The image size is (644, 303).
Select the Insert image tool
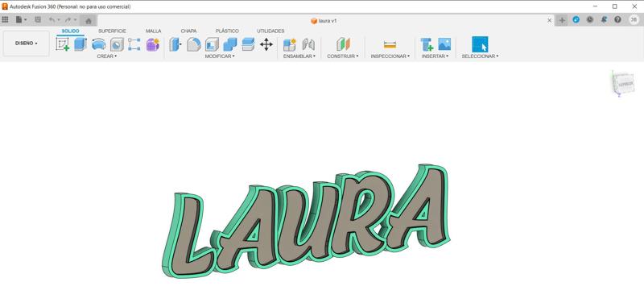444,44
